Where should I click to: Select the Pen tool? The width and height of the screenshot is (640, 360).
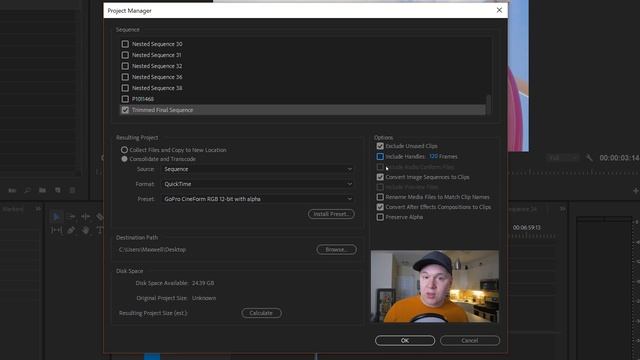71,230
